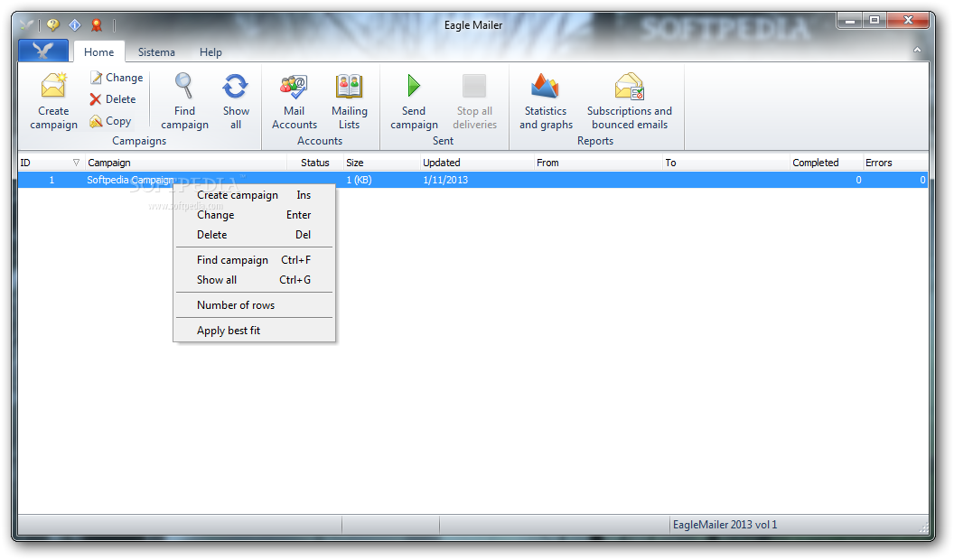Click EagleMailer 2013 vol 1 status text
The width and height of the screenshot is (954, 560).
click(725, 525)
